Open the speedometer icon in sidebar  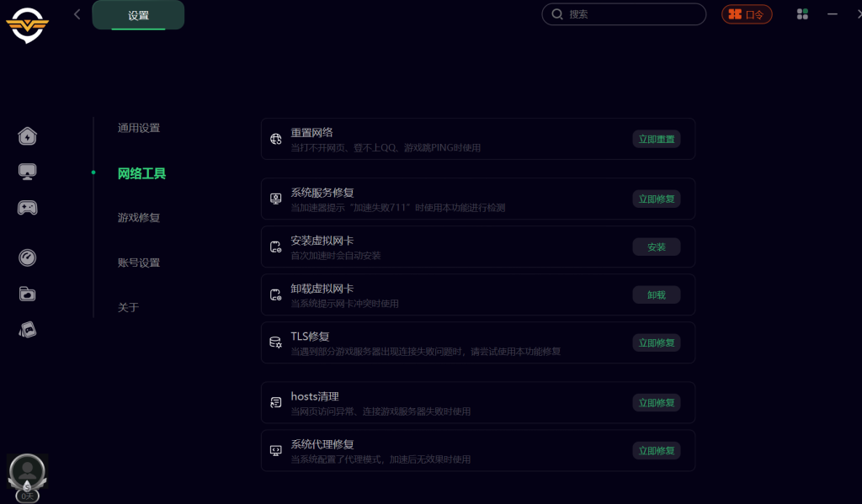point(27,257)
